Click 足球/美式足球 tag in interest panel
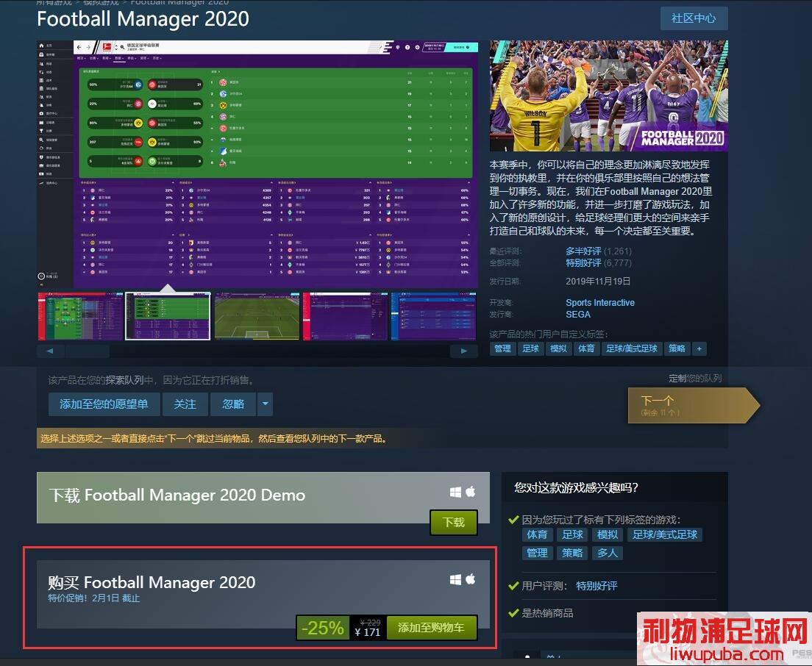 click(665, 534)
